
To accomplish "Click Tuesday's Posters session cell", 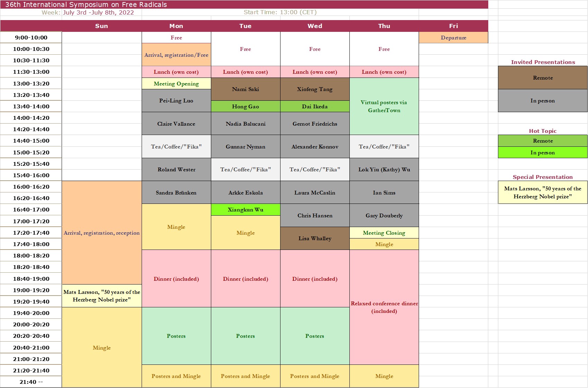I will [x=246, y=336].
